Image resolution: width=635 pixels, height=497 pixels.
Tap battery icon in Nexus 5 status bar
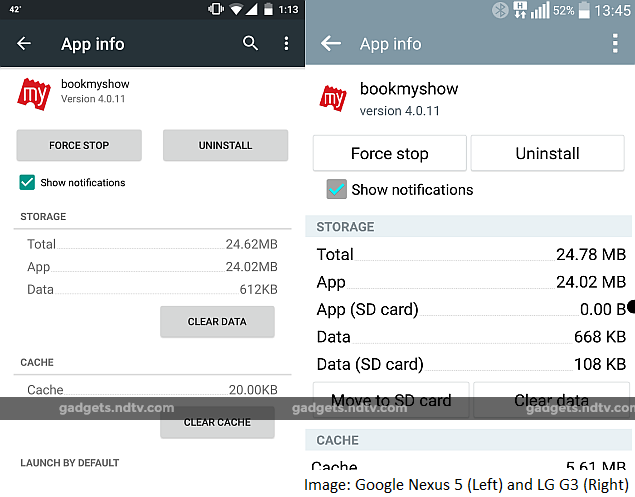coord(268,9)
